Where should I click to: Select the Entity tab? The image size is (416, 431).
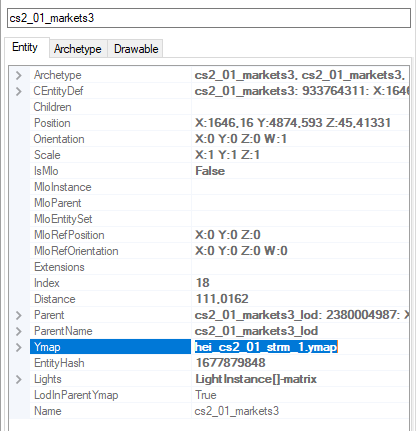[25, 47]
